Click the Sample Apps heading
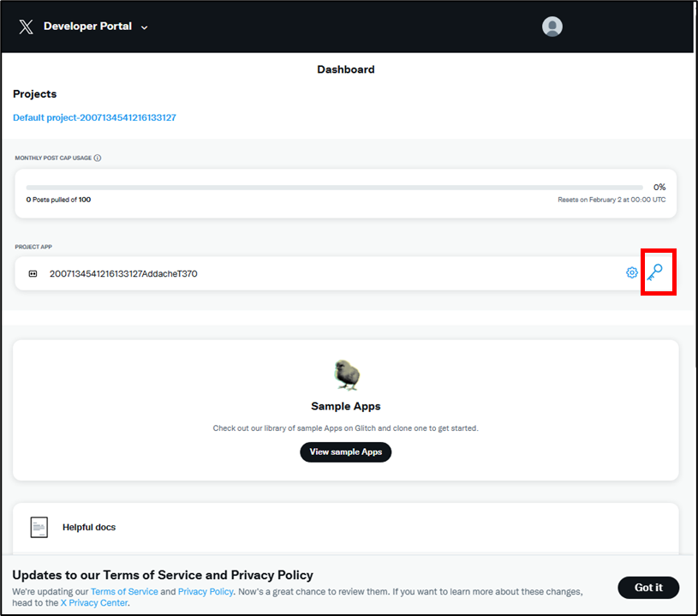This screenshot has width=698, height=616. tap(346, 406)
